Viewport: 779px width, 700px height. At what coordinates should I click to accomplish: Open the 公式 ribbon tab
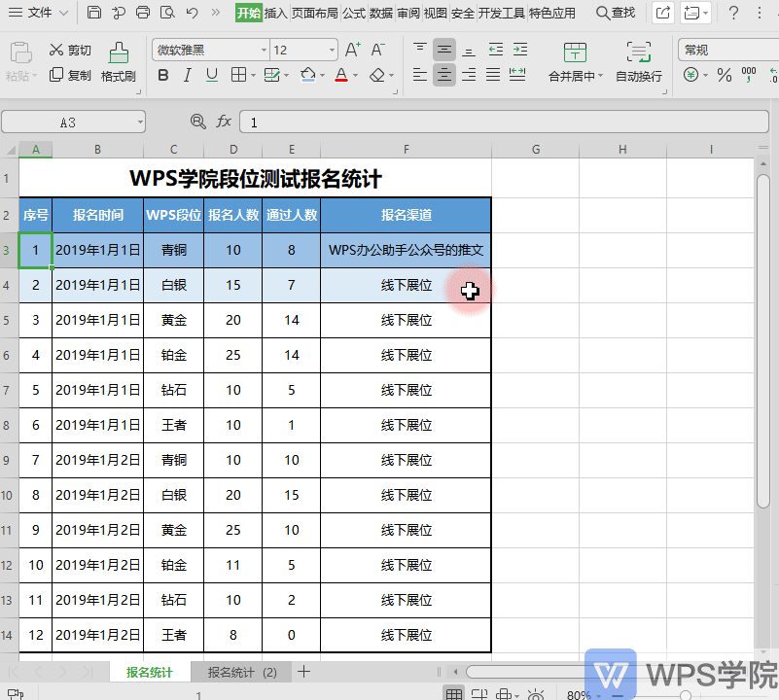(354, 13)
